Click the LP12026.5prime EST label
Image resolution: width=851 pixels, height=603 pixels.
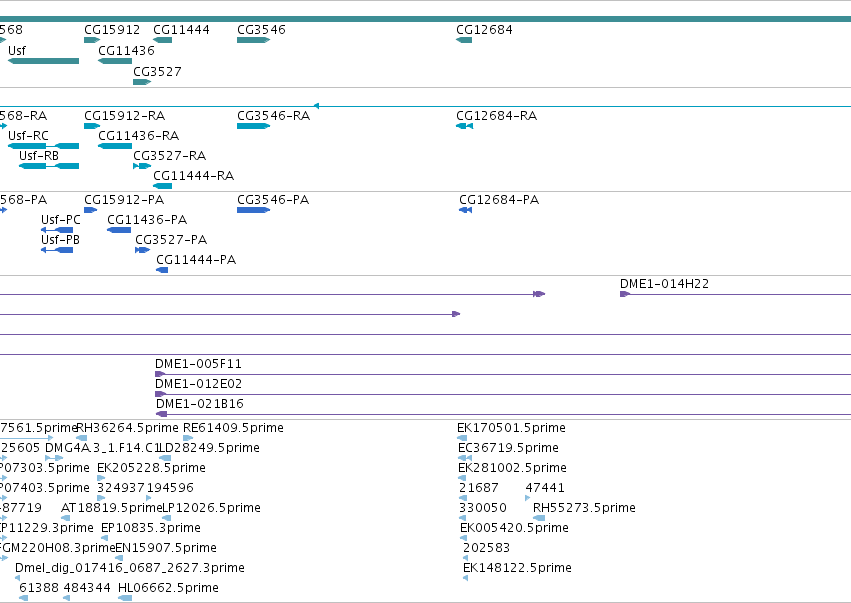point(212,508)
